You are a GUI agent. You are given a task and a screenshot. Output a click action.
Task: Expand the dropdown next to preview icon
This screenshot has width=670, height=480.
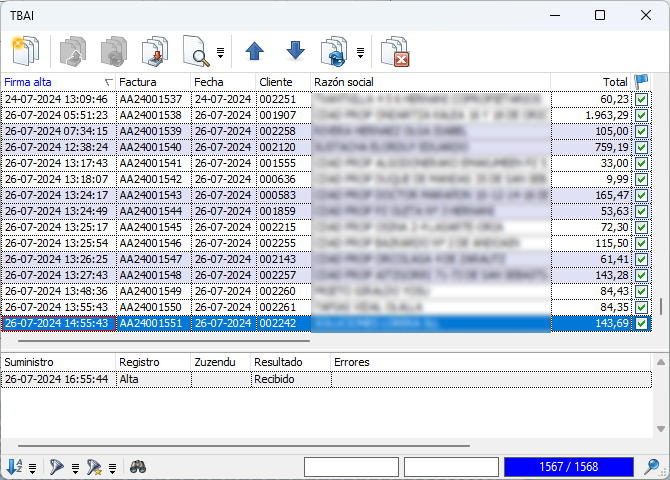pyautogui.click(x=220, y=53)
